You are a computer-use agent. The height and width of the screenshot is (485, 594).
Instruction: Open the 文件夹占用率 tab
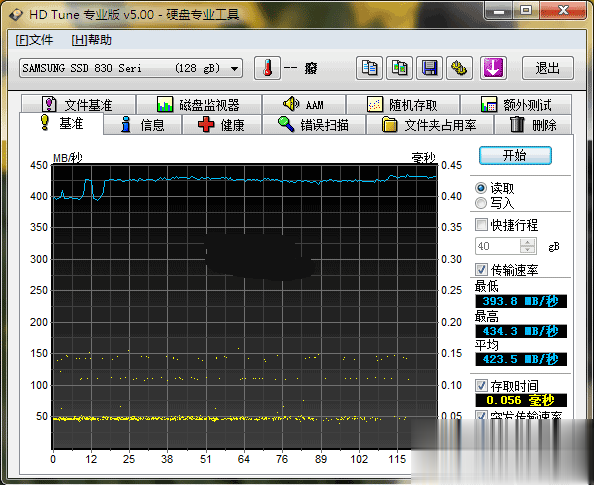coord(430,125)
